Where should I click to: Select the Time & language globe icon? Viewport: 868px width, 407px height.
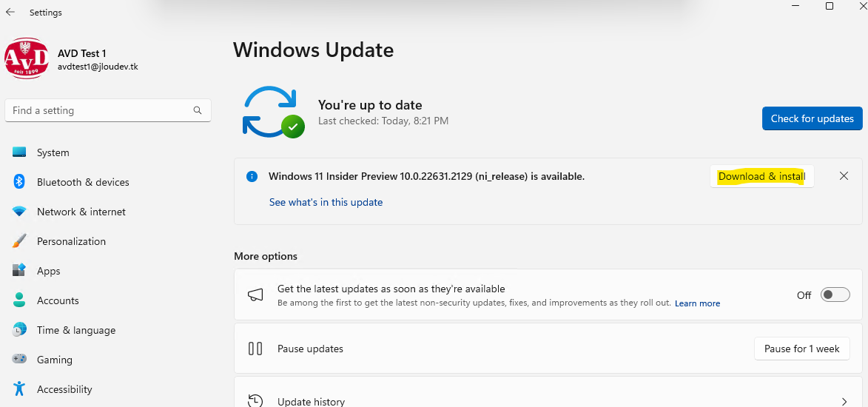19,330
